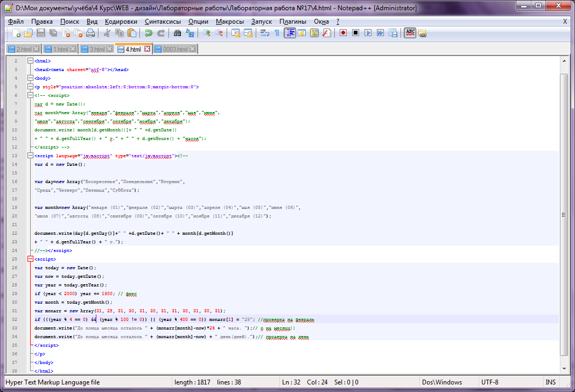Switch to the 3.html tab

[97, 50]
